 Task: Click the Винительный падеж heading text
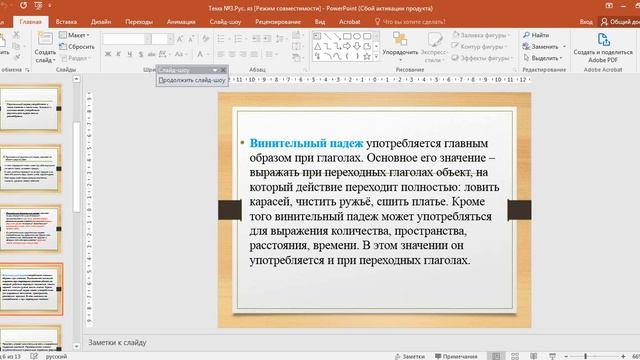(x=306, y=143)
